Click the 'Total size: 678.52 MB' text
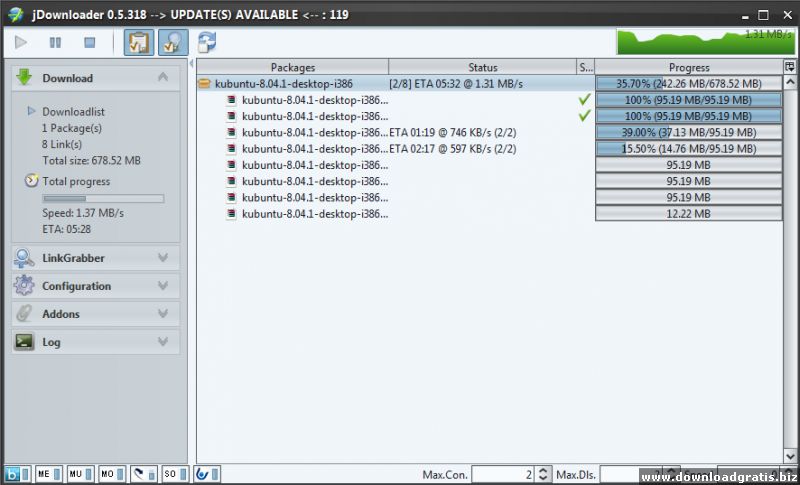The image size is (800, 485). point(91,161)
